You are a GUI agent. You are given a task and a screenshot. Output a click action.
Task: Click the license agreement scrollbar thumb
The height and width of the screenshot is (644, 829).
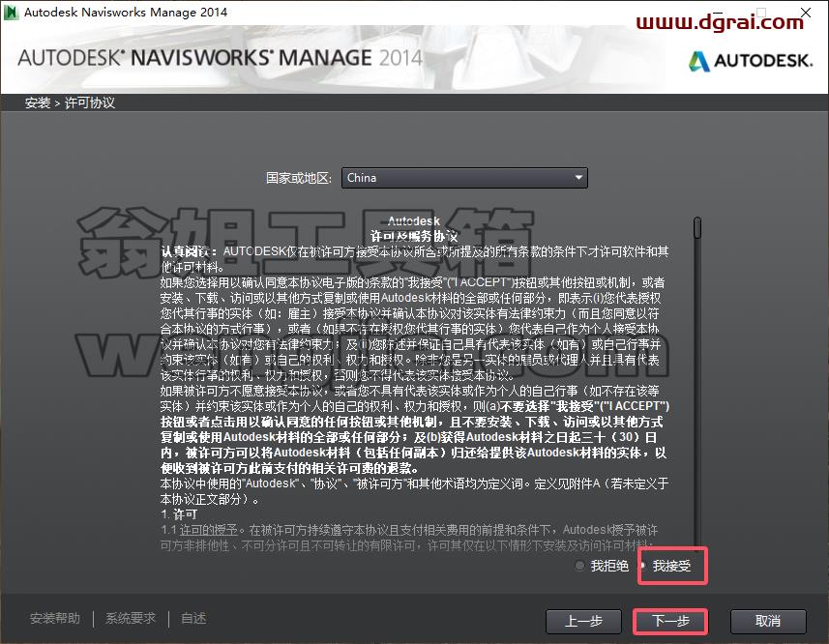697,227
